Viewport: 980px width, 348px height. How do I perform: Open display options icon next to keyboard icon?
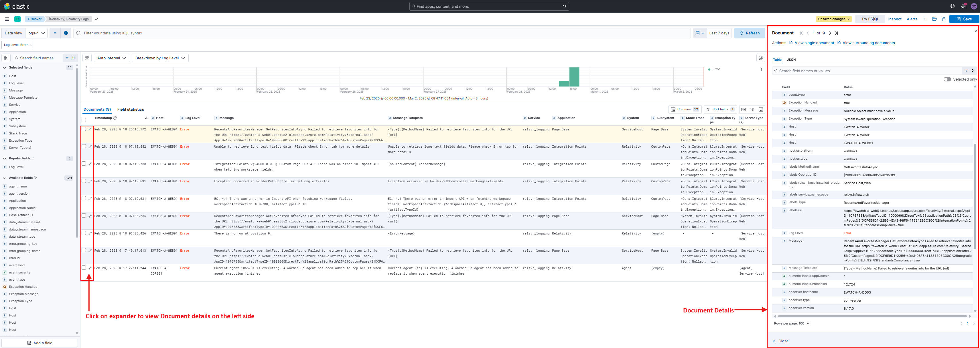pyautogui.click(x=752, y=109)
